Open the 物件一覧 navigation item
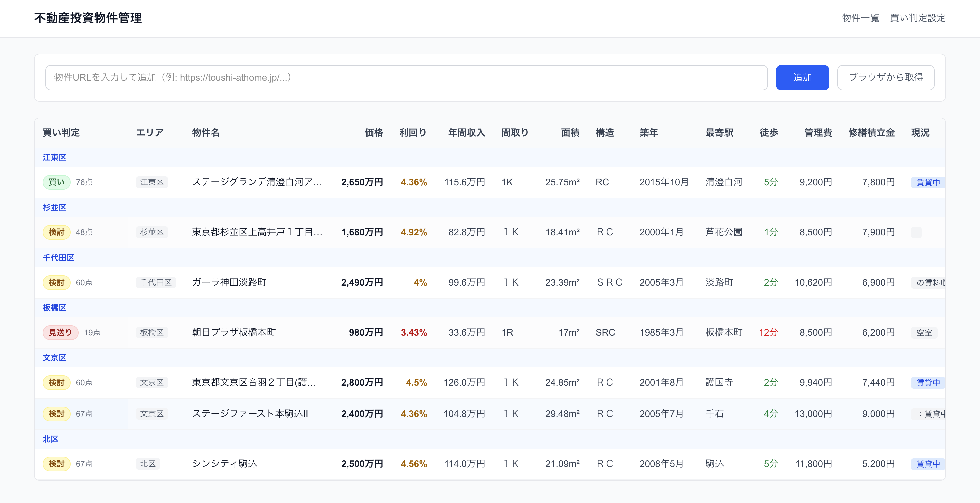Screen dimensions: 980x503 point(860,18)
